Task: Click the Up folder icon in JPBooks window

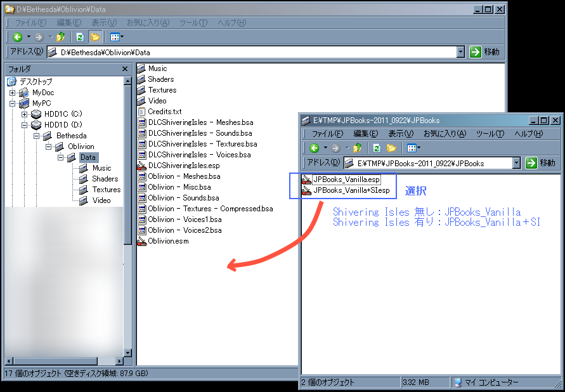Action: [x=357, y=148]
